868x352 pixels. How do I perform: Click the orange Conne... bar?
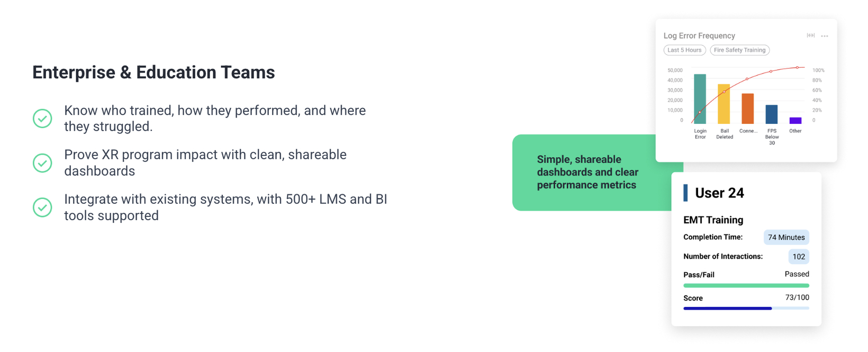[x=747, y=109]
